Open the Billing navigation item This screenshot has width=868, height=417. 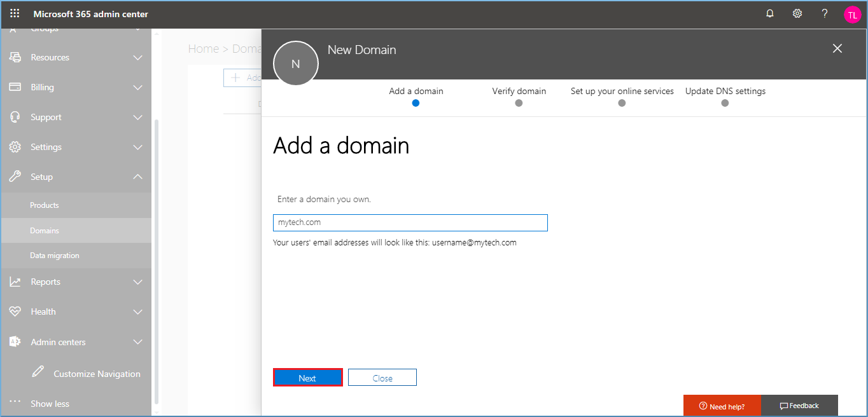76,87
